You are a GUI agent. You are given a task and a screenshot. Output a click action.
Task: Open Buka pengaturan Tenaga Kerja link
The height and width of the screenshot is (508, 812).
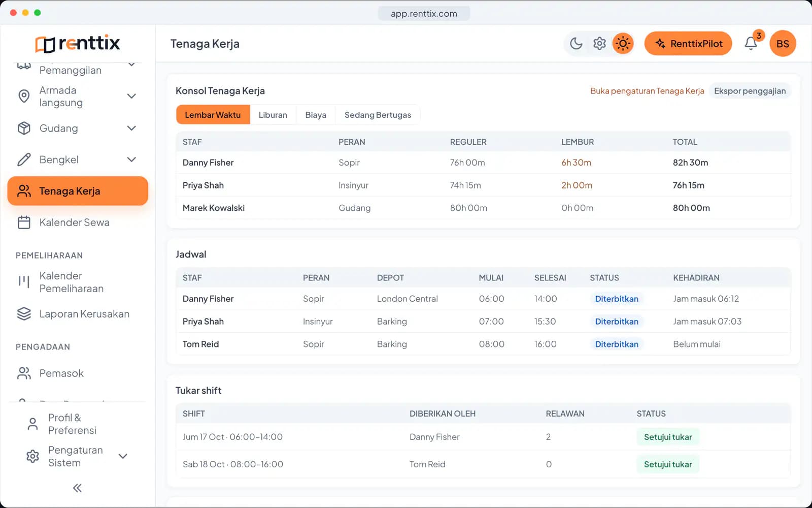(x=647, y=91)
